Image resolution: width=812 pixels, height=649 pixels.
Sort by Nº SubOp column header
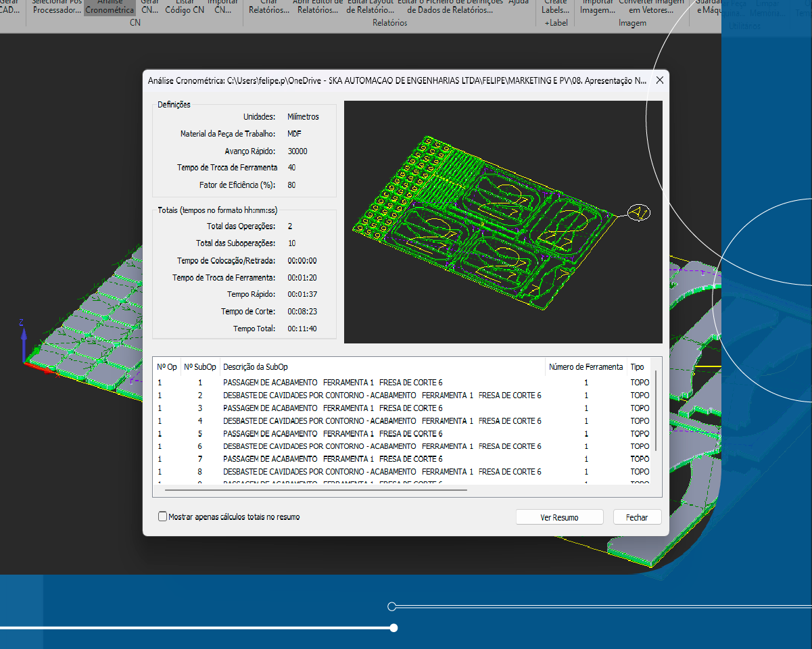tap(200, 367)
